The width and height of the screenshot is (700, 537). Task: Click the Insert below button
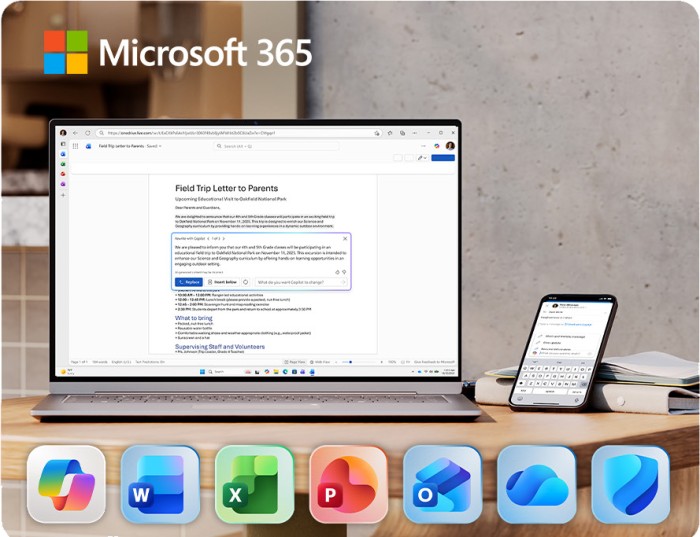click(222, 282)
